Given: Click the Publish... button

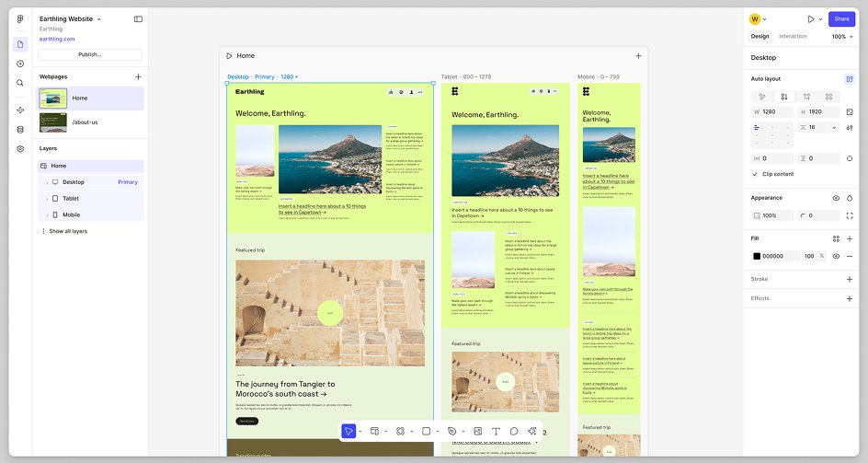Looking at the screenshot, I should [x=90, y=55].
